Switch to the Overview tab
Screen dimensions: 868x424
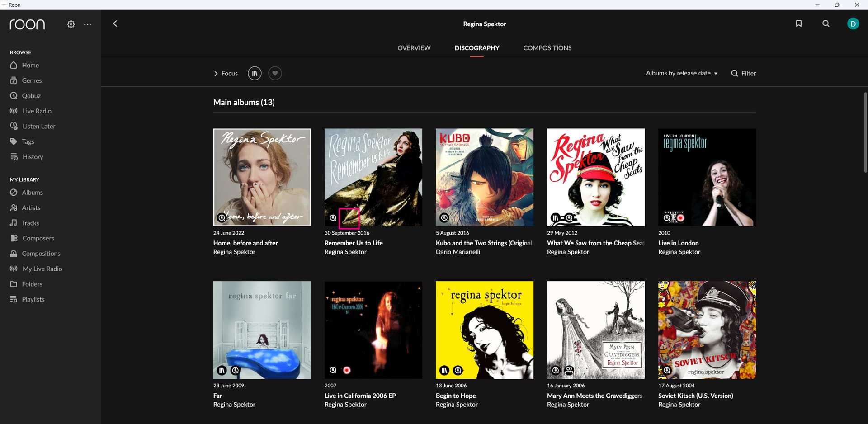click(414, 48)
